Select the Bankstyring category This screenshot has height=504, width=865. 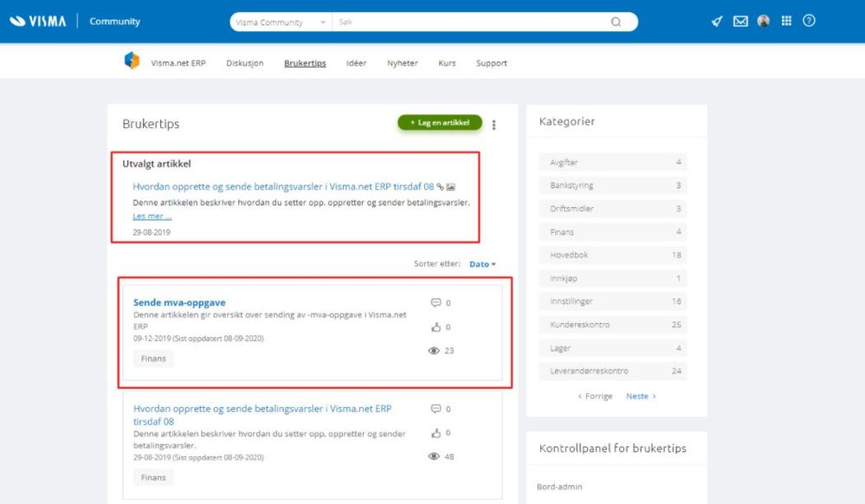click(x=613, y=185)
